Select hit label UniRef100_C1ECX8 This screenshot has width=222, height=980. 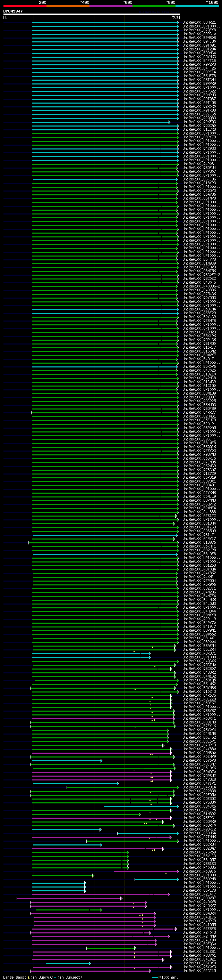[x=199, y=129]
